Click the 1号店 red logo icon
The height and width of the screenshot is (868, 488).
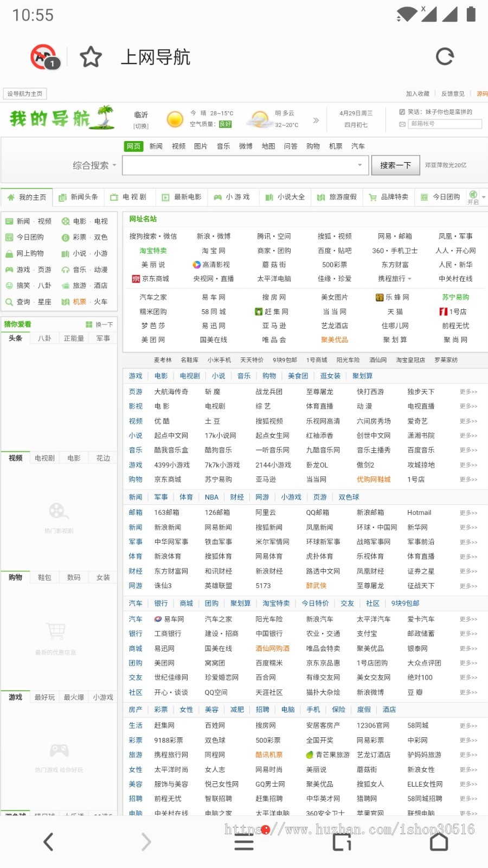(444, 311)
